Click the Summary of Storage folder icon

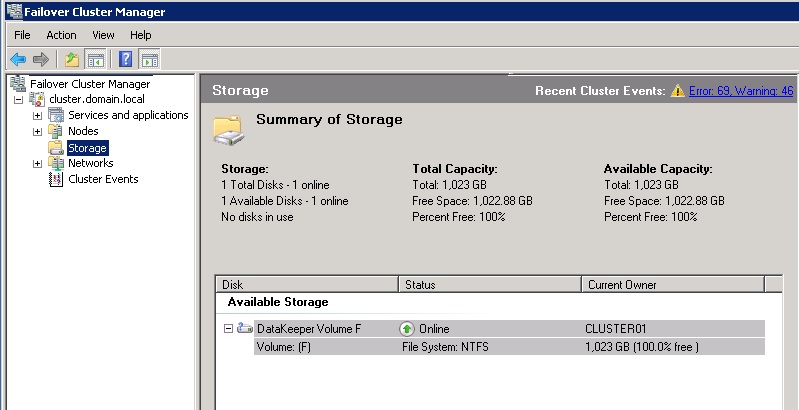click(x=228, y=130)
